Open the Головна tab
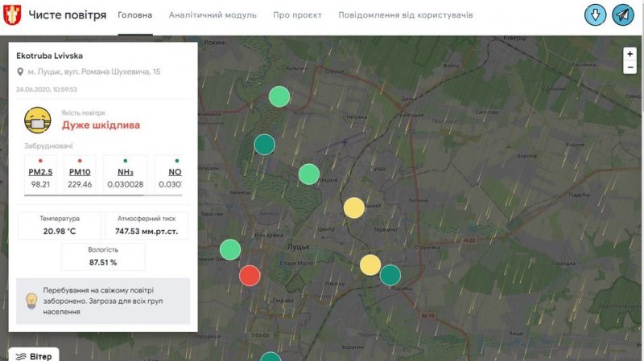This screenshot has width=644, height=361. [134, 15]
